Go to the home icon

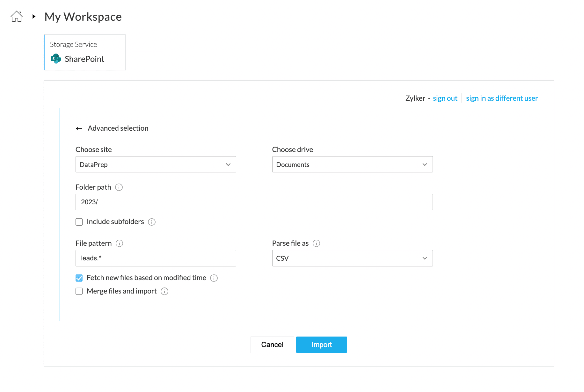tap(17, 17)
